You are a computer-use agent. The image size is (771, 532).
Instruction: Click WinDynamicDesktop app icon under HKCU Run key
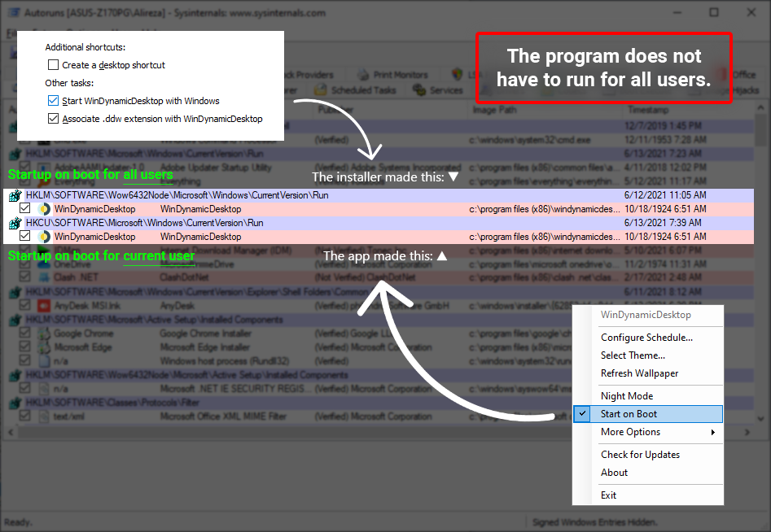44,237
